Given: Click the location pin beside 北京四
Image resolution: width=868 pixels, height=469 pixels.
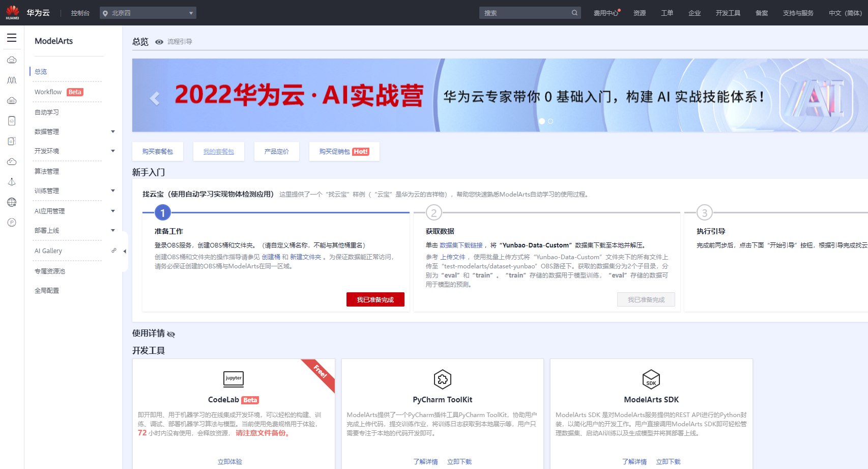Looking at the screenshot, I should coord(105,13).
